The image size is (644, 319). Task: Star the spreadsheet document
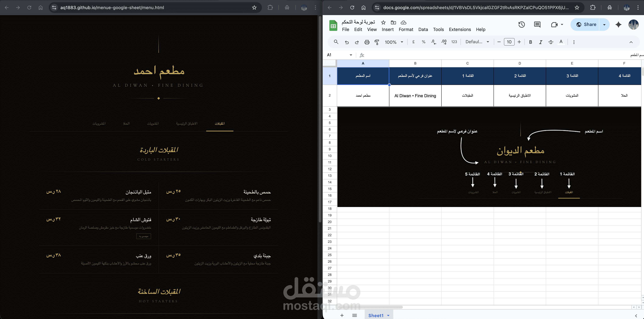pos(383,22)
